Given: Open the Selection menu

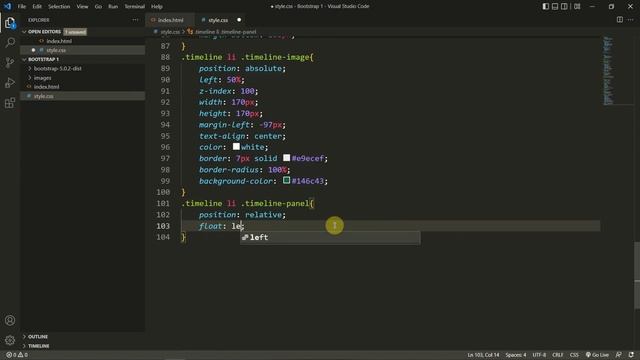Looking at the screenshot, I should click(x=59, y=7).
